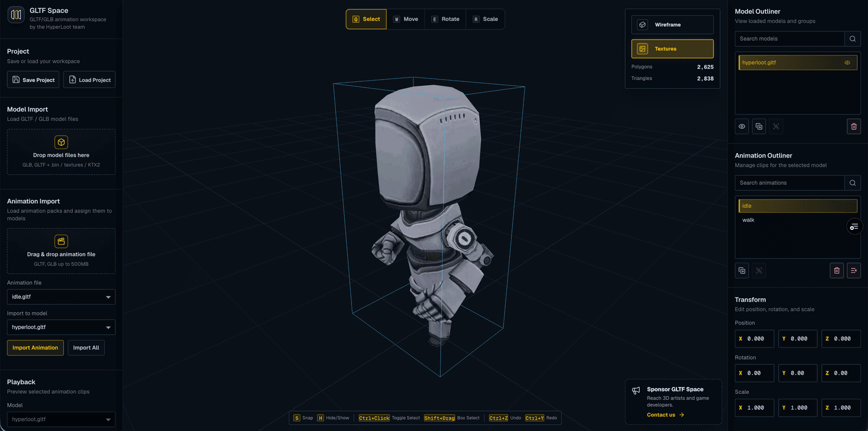The width and height of the screenshot is (868, 431).
Task: Click the Position Z input field
Action: (x=841, y=338)
